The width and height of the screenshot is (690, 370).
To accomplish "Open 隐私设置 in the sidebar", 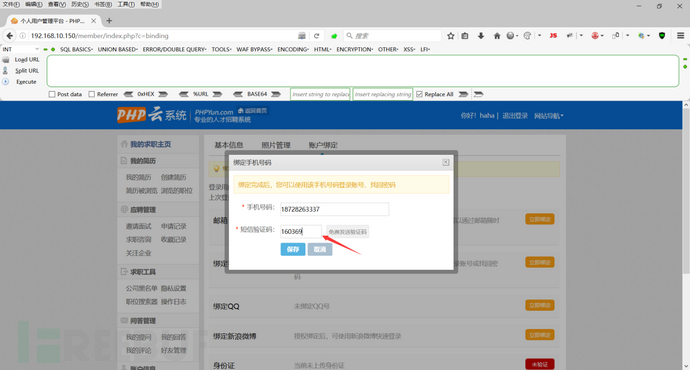I will coord(173,288).
